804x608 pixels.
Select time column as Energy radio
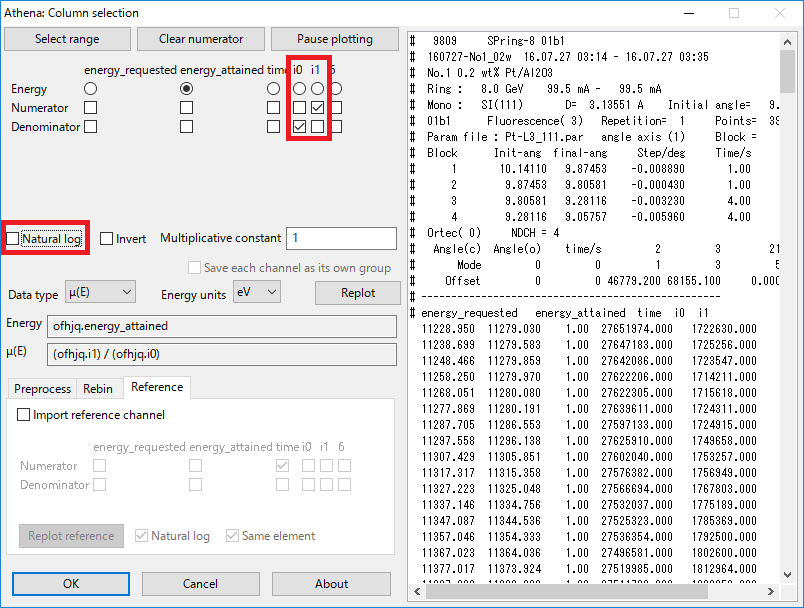coord(273,89)
